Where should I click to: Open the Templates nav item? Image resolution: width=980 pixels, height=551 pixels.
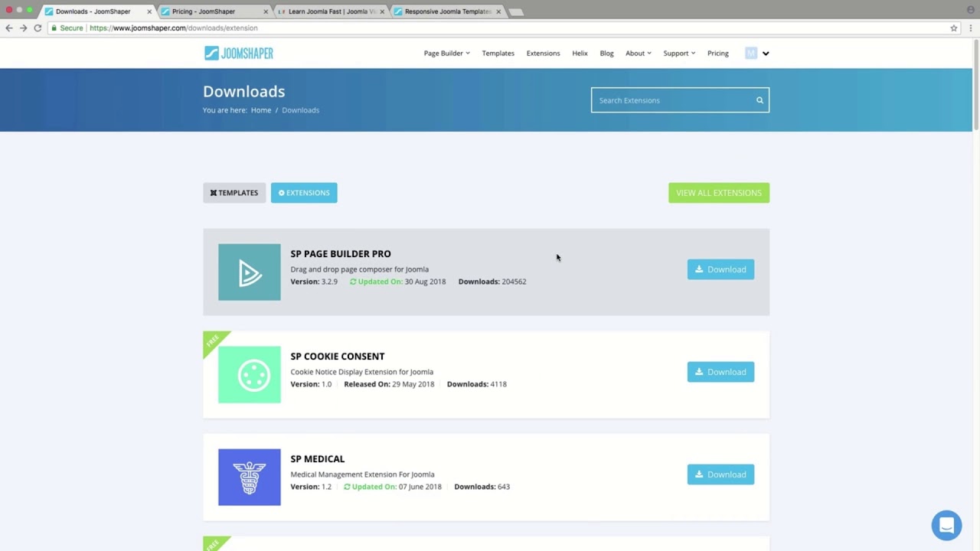click(x=498, y=54)
